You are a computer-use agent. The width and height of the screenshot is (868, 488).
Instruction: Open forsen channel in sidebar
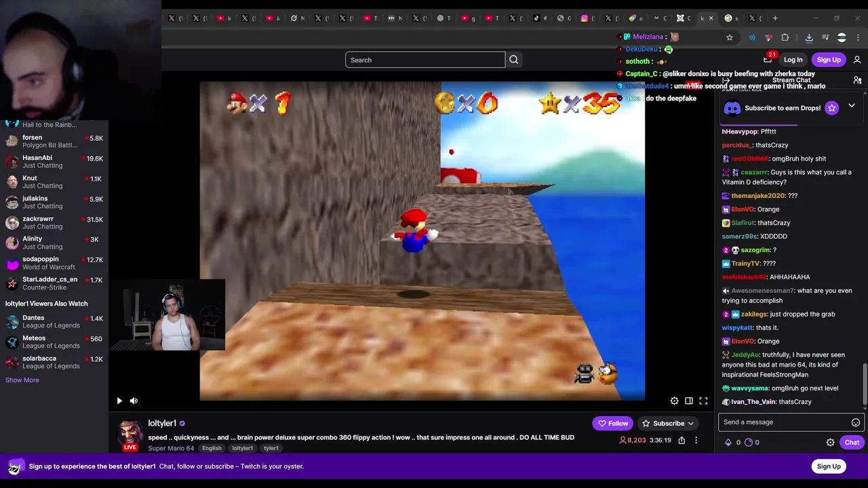(x=54, y=141)
